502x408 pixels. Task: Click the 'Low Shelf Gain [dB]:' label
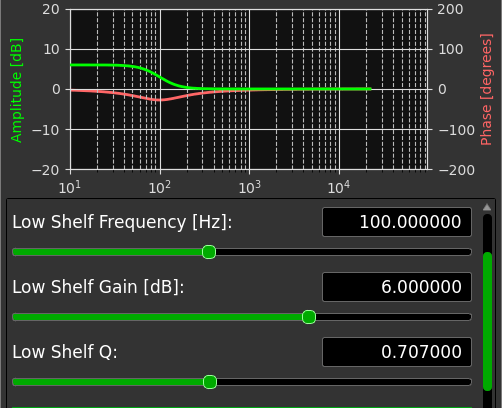[x=98, y=287]
